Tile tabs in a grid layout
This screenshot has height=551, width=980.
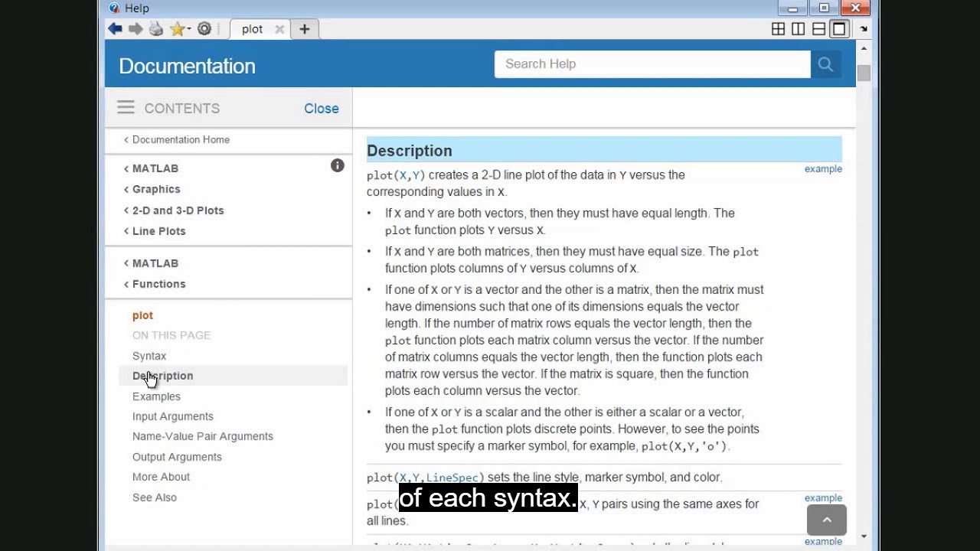coord(778,29)
